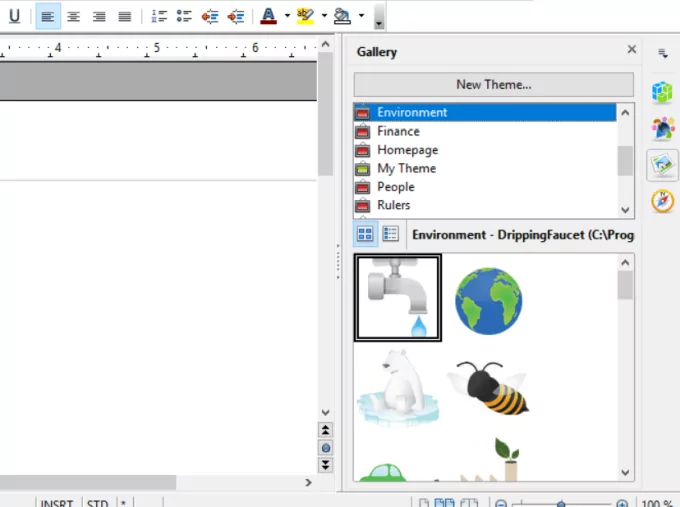
Task: Select Finance theme in list
Action: point(485,131)
